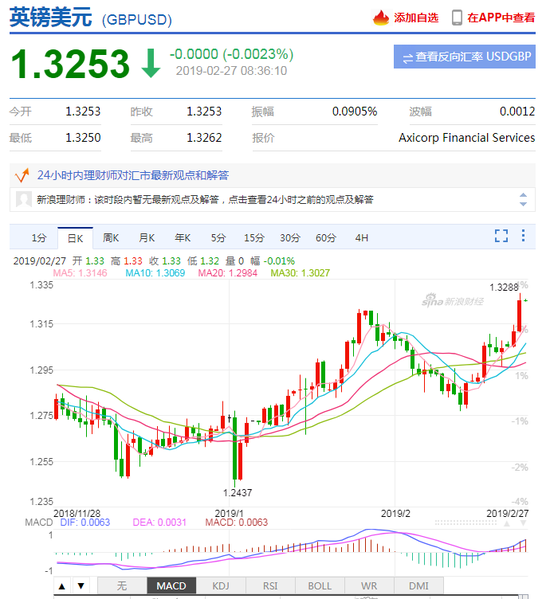Click the 1.3288 high price marker
This screenshot has height=599, width=550.
click(x=504, y=287)
